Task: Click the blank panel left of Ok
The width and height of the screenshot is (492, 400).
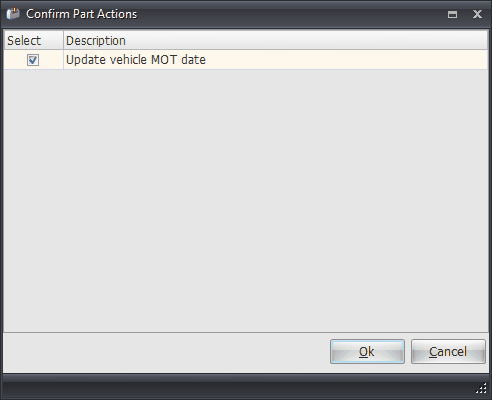Action: tap(167, 352)
